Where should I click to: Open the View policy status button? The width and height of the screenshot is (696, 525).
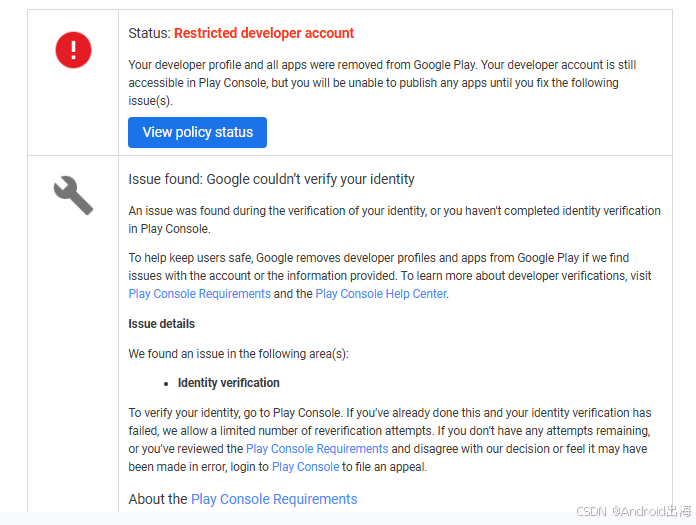click(198, 132)
